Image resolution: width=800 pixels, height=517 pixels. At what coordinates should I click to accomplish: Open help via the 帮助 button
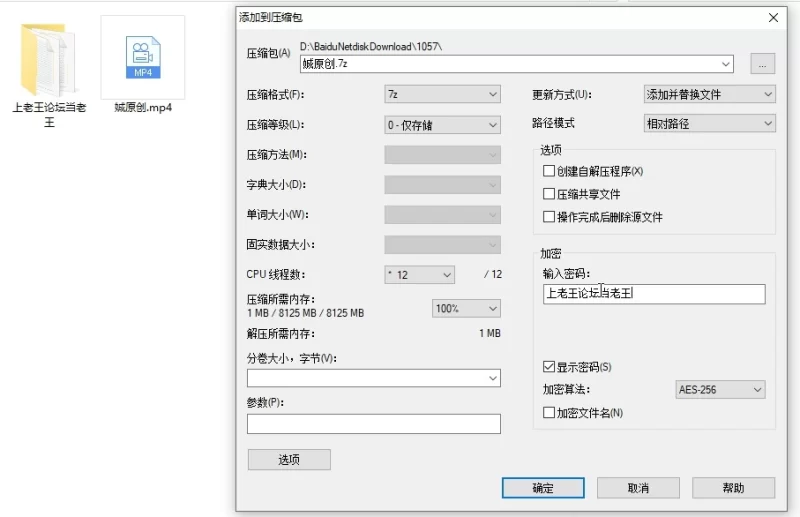point(734,488)
